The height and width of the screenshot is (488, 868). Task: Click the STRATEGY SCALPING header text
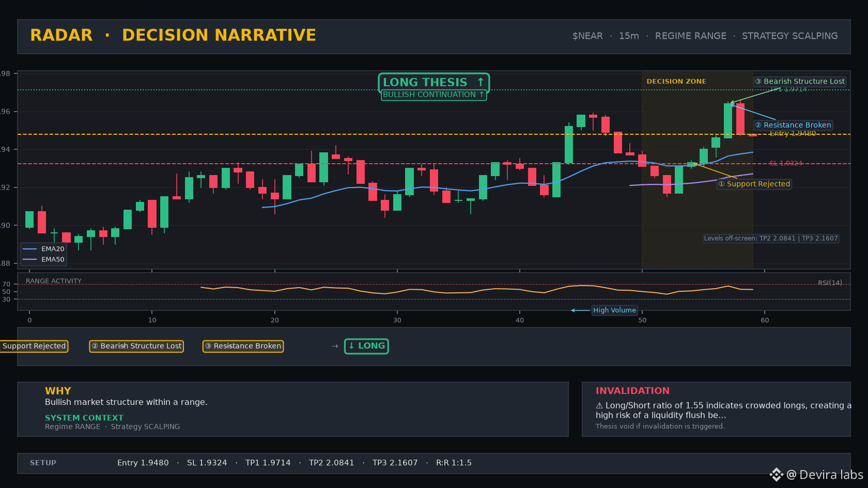789,36
